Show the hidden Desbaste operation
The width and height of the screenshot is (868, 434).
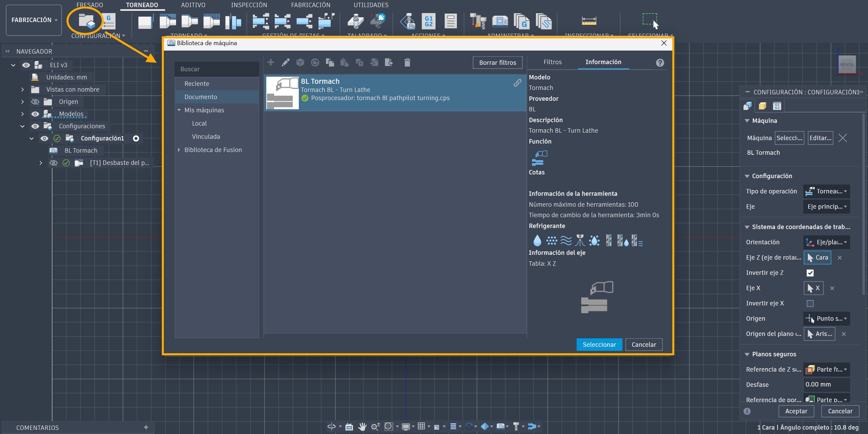tap(54, 163)
